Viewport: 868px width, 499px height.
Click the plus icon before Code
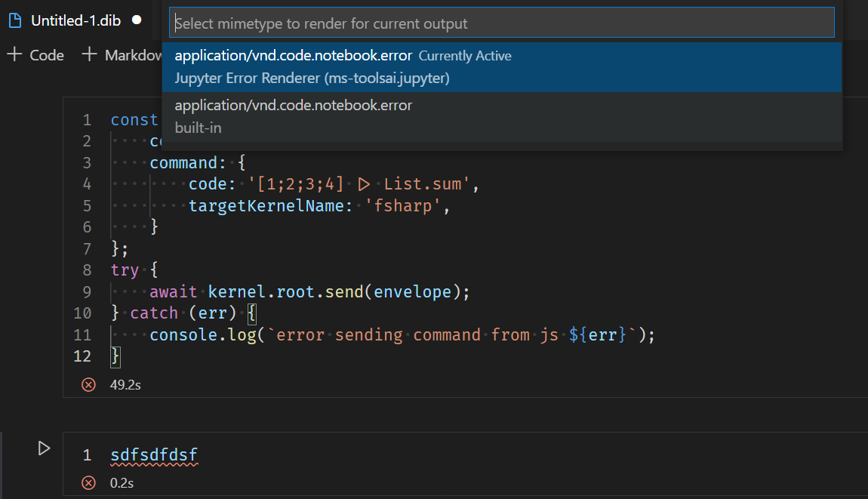click(12, 54)
